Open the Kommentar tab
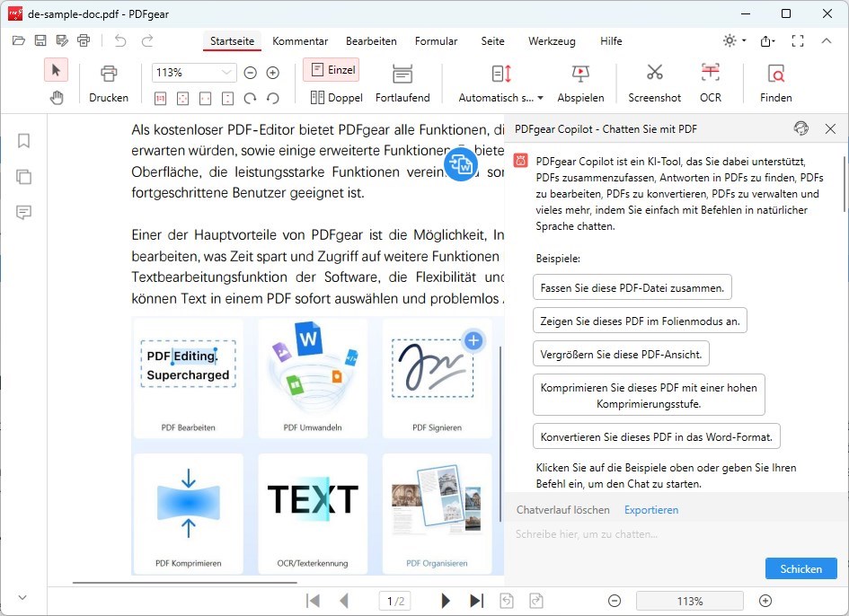 [300, 41]
